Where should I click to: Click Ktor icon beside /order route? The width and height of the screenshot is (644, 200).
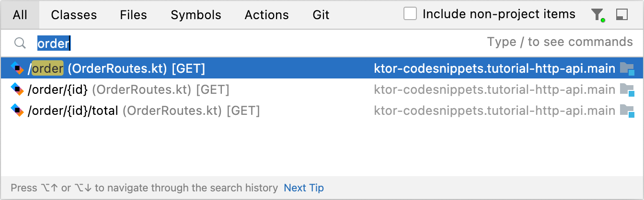coord(17,69)
